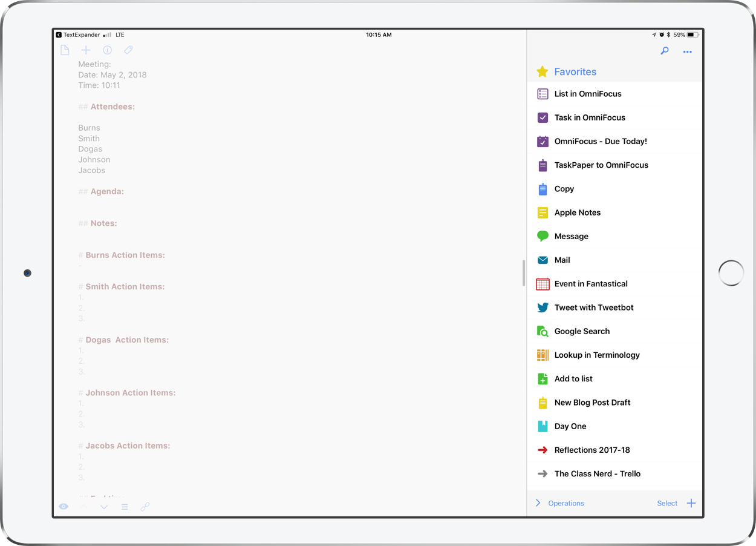Image resolution: width=756 pixels, height=546 pixels.
Task: Expand Operations chevron at panel bottom
Action: click(538, 503)
